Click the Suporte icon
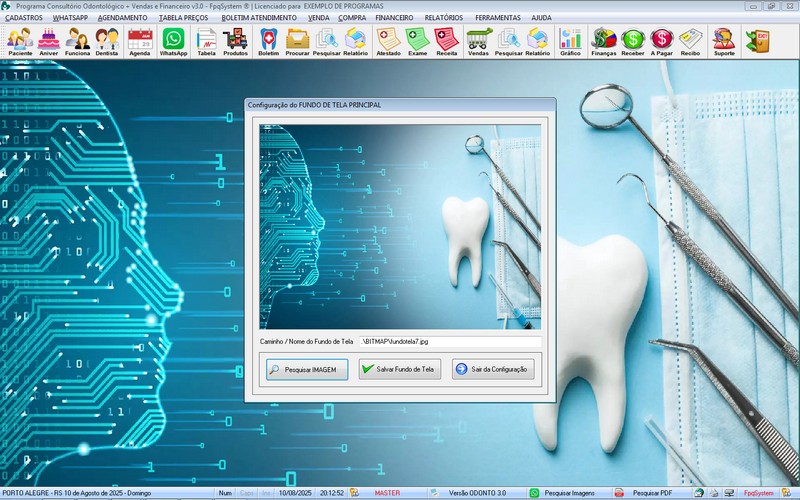The height and width of the screenshot is (500, 800). click(723, 41)
